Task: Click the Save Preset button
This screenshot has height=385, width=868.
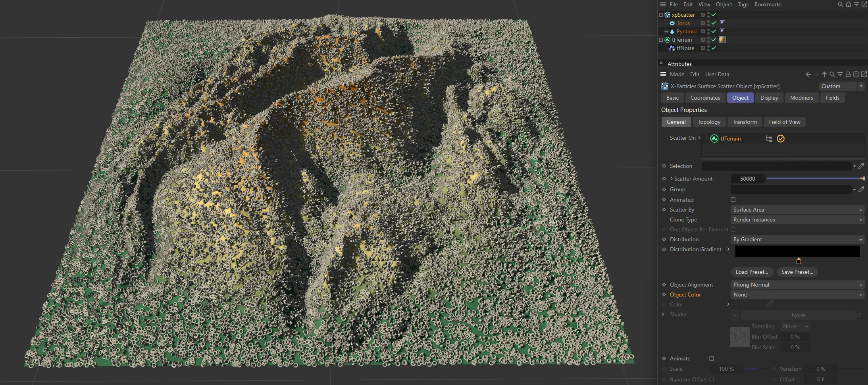Action: point(798,272)
